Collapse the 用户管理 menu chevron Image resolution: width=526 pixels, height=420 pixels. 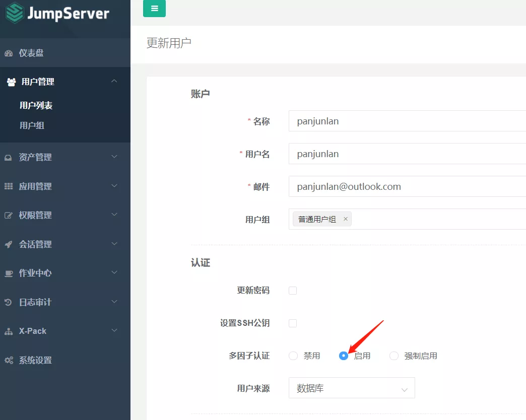(x=114, y=81)
